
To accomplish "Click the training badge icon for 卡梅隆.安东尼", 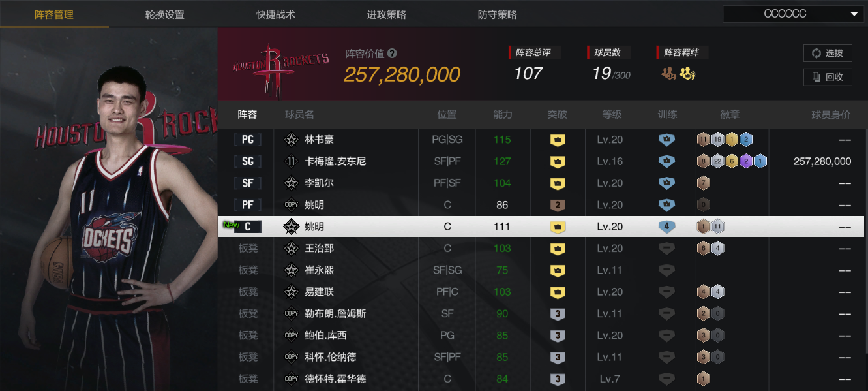I will (x=666, y=161).
